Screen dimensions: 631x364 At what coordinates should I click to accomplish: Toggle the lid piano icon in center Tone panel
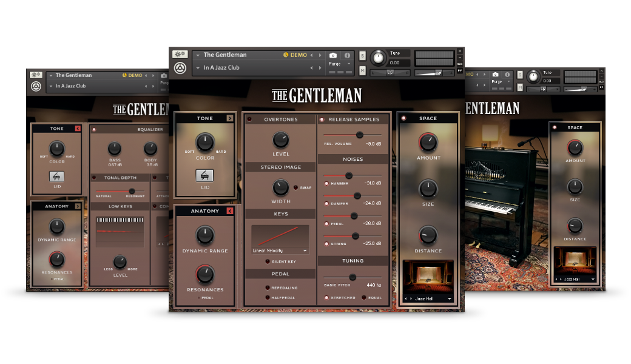tap(204, 175)
